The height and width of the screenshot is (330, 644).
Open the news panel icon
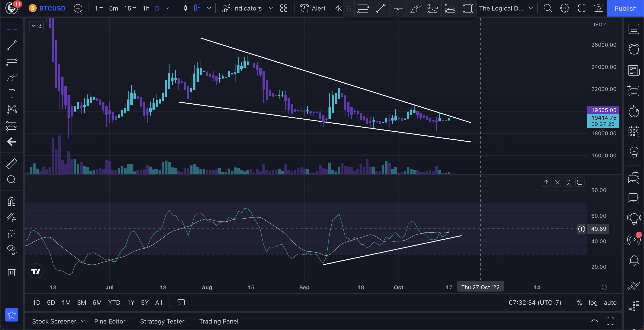click(x=634, y=70)
